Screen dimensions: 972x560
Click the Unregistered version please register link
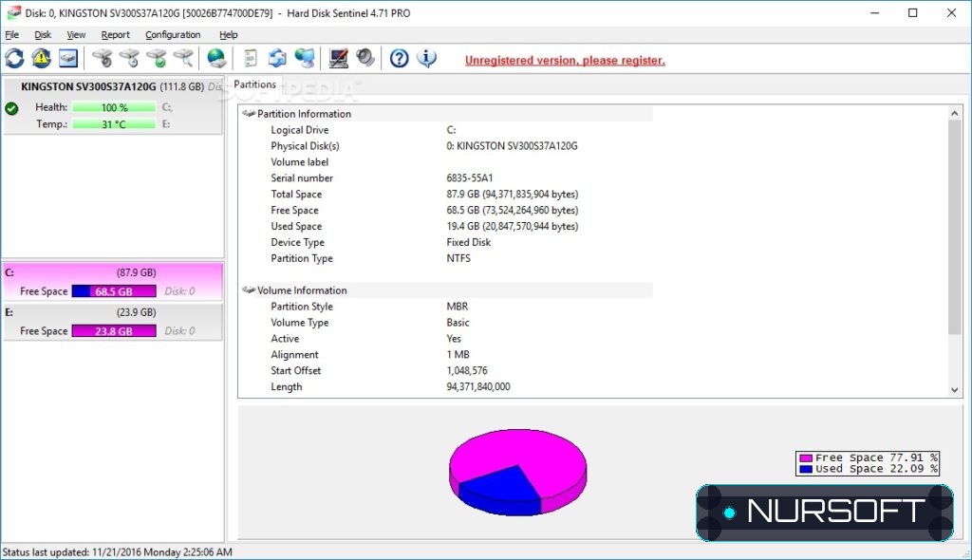tap(565, 60)
